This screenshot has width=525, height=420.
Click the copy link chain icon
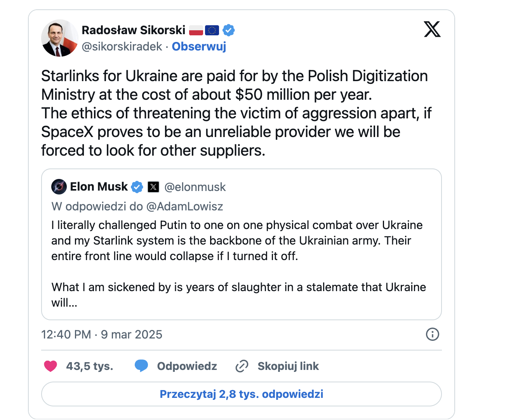coord(242,366)
